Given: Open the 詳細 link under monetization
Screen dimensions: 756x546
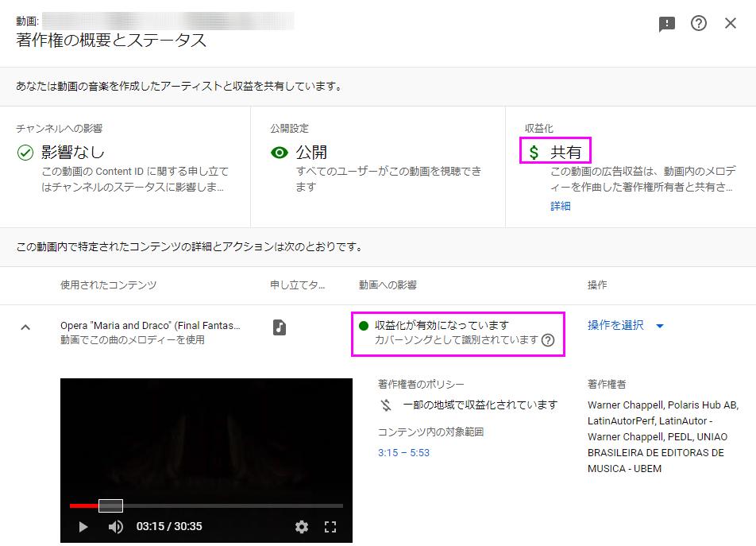Looking at the screenshot, I should click(x=561, y=206).
